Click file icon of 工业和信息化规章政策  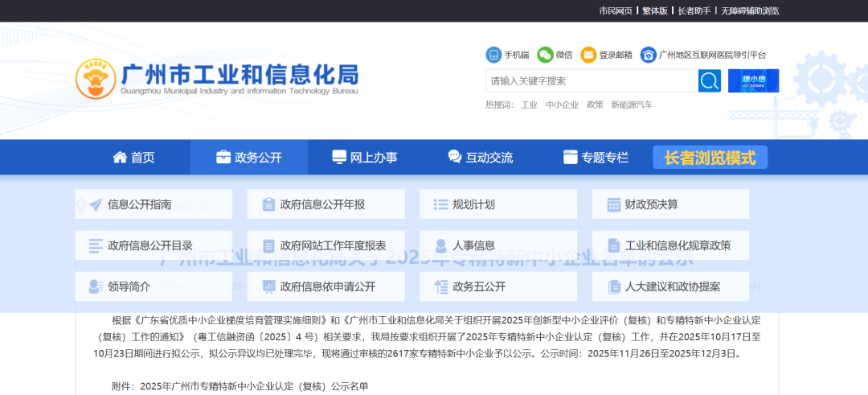pyautogui.click(x=614, y=245)
